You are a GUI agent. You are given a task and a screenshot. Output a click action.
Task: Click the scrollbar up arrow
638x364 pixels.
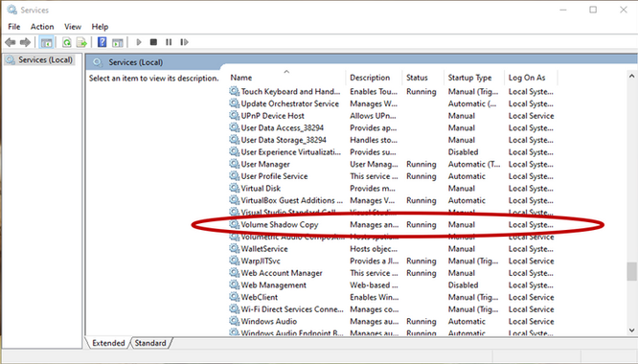coord(631,76)
